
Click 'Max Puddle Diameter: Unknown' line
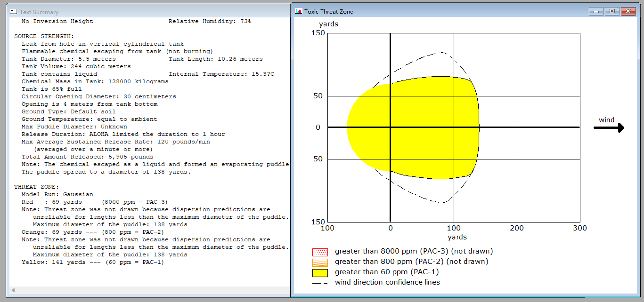(x=74, y=127)
